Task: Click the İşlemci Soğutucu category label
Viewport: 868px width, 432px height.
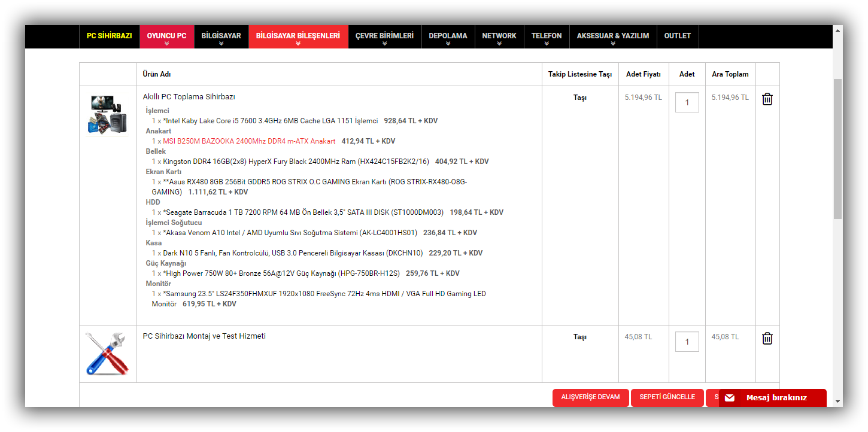Action: point(174,223)
